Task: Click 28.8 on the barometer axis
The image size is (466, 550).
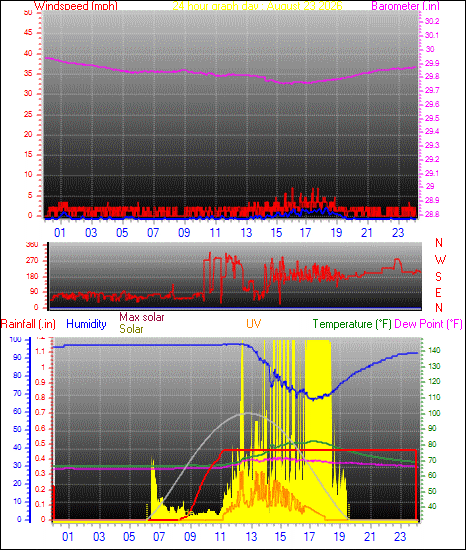Action: tap(432, 214)
